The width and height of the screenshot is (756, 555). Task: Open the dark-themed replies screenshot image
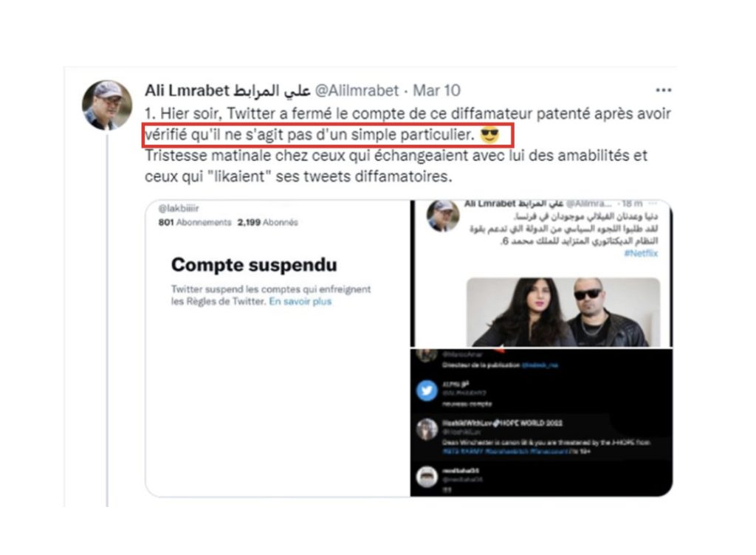[x=541, y=422]
